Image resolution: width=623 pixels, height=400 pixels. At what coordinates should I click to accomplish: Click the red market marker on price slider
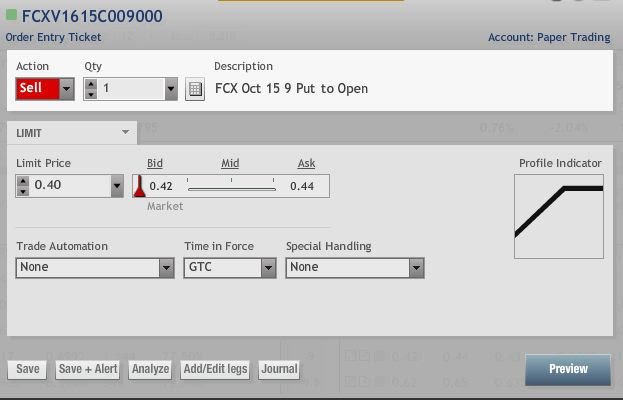[139, 186]
